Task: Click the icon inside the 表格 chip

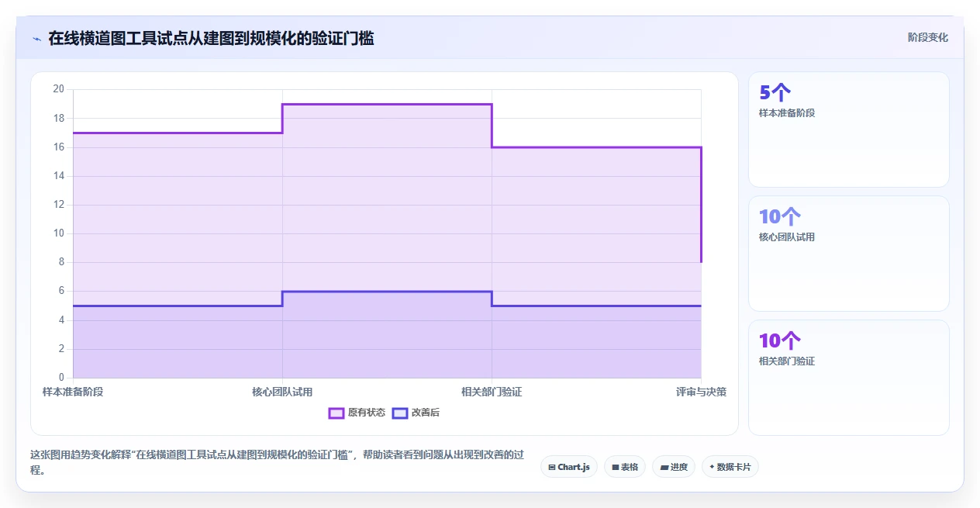Action: pos(616,467)
